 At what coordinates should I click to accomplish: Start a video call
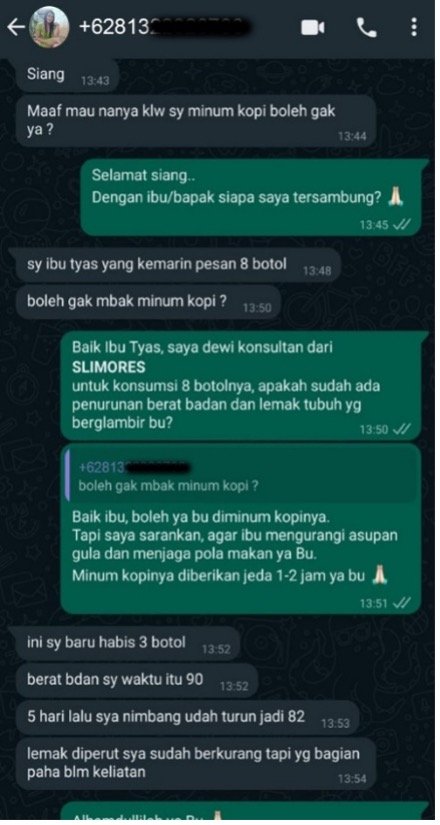312,28
